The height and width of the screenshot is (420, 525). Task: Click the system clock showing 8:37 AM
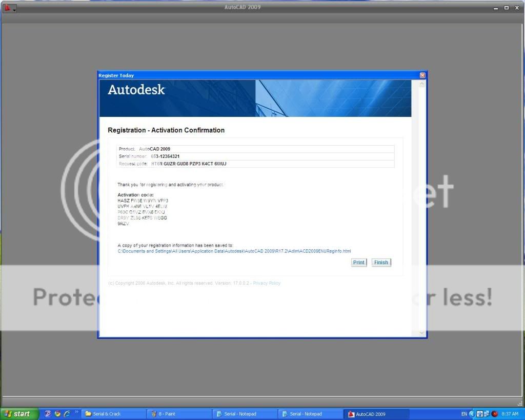[510, 414]
